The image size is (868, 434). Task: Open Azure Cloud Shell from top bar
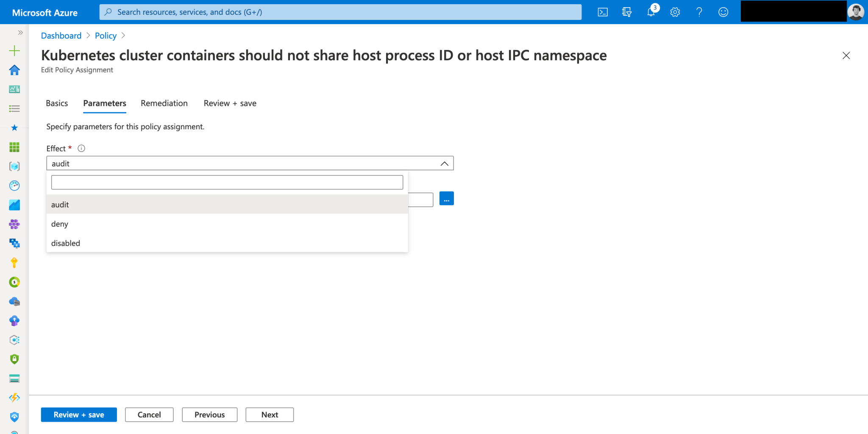(x=602, y=12)
